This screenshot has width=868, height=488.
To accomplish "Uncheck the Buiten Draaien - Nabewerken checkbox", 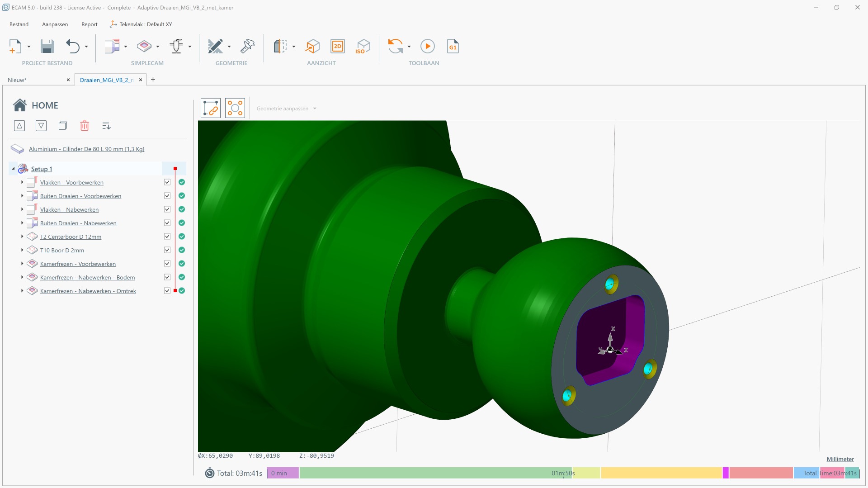I will tap(167, 223).
